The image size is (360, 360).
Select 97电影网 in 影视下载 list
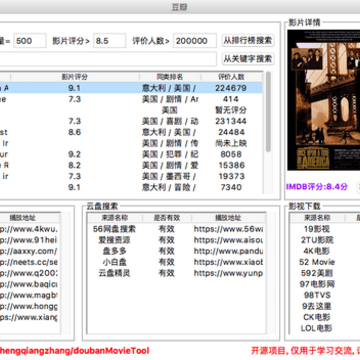pos(317,284)
